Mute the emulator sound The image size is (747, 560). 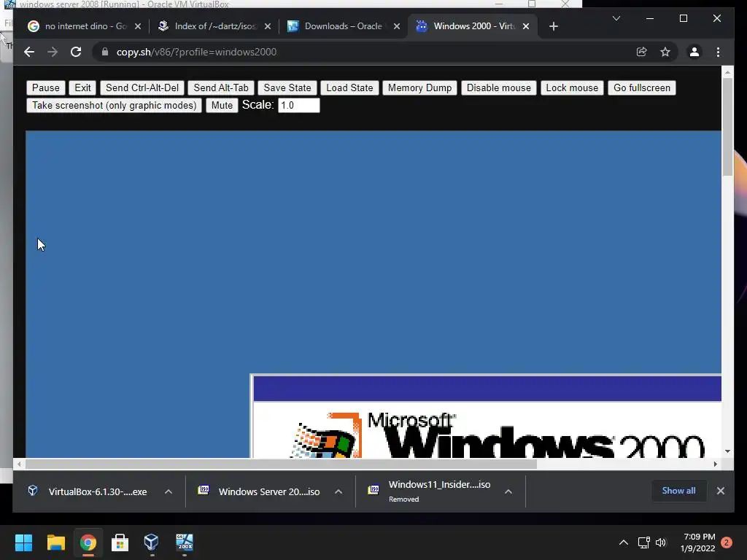(x=222, y=105)
